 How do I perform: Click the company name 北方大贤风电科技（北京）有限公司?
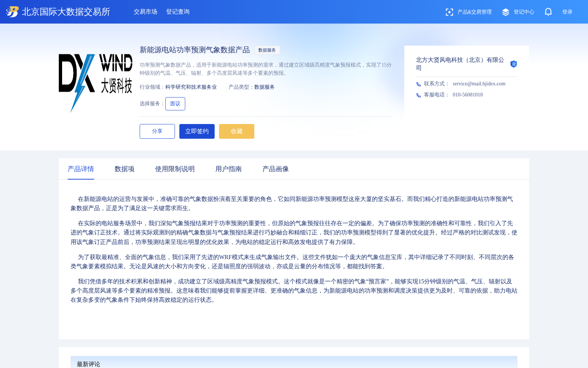click(x=460, y=64)
